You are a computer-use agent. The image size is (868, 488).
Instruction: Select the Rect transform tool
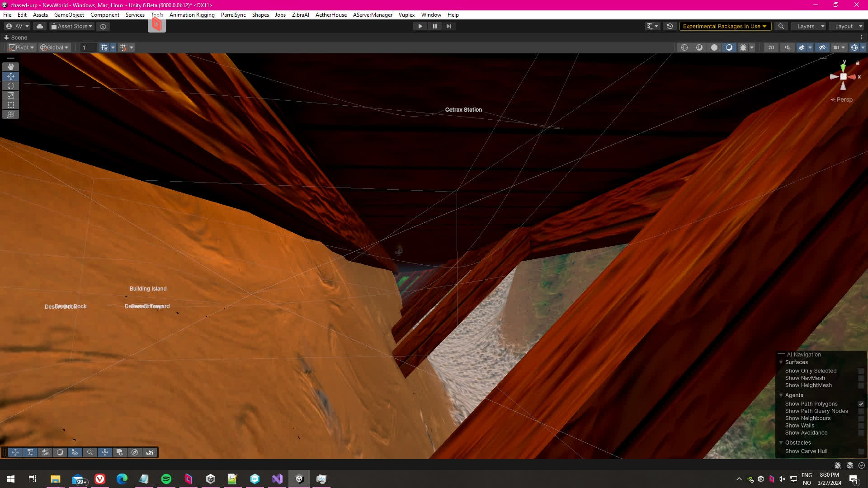coord(11,105)
